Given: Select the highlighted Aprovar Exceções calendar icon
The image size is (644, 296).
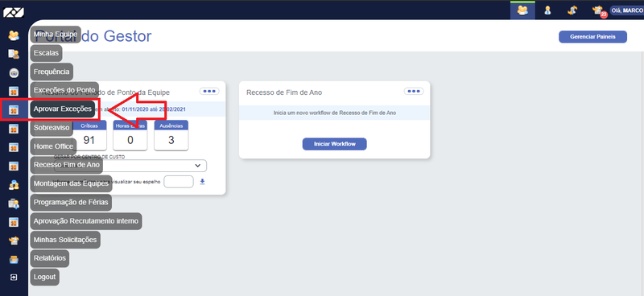Looking at the screenshot, I should click(x=14, y=110).
